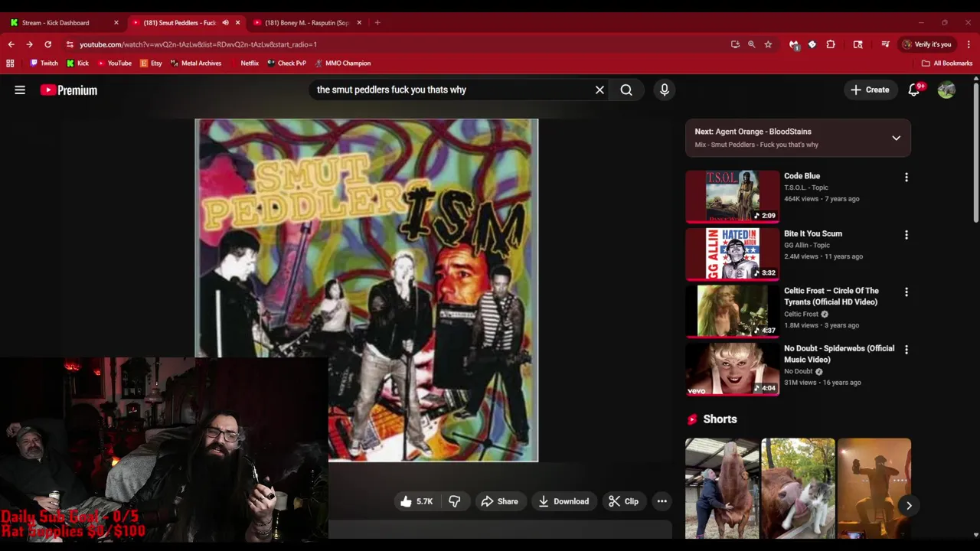The height and width of the screenshot is (551, 980).
Task: Open the YouTube account avatar menu
Action: coord(946,90)
